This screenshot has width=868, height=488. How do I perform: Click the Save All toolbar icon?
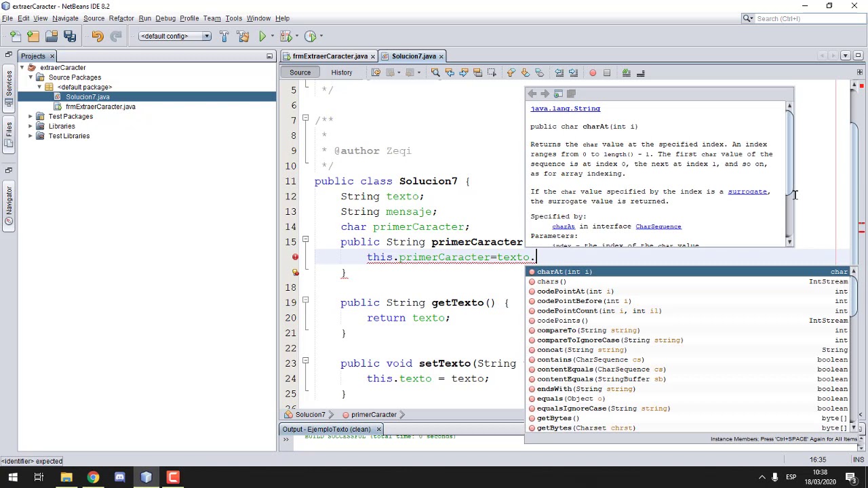point(70,36)
